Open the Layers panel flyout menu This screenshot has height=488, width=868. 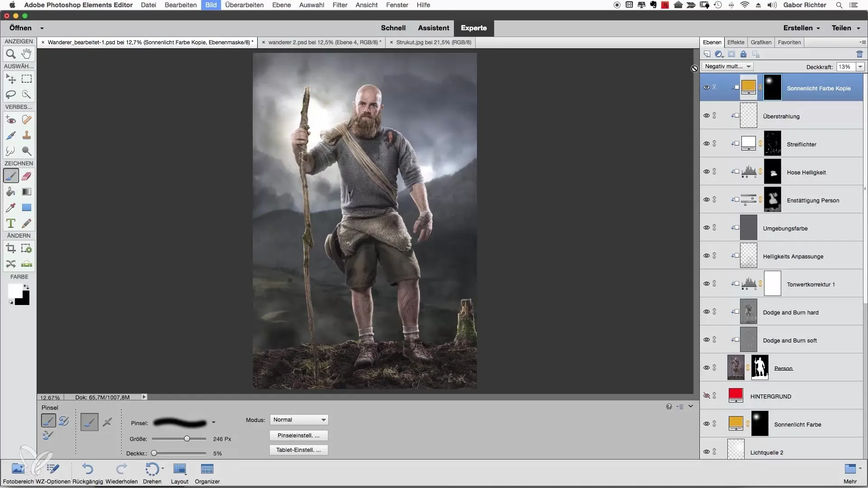tap(863, 42)
